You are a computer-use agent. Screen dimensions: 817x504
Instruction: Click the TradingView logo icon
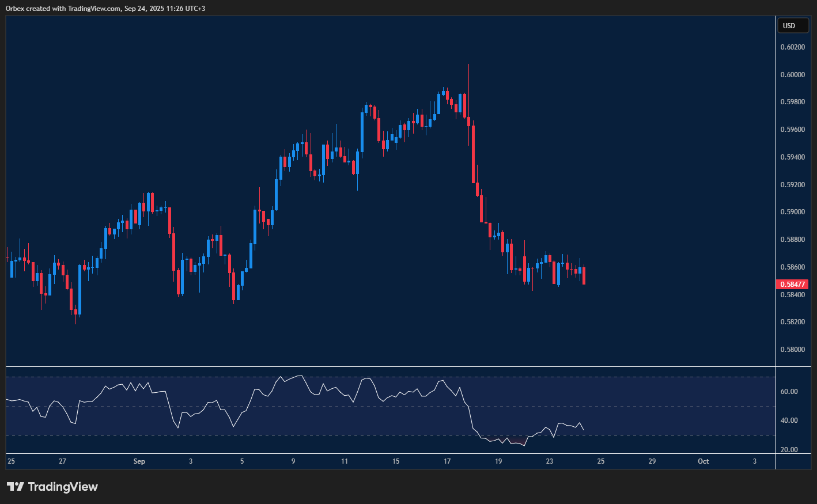[x=16, y=487]
